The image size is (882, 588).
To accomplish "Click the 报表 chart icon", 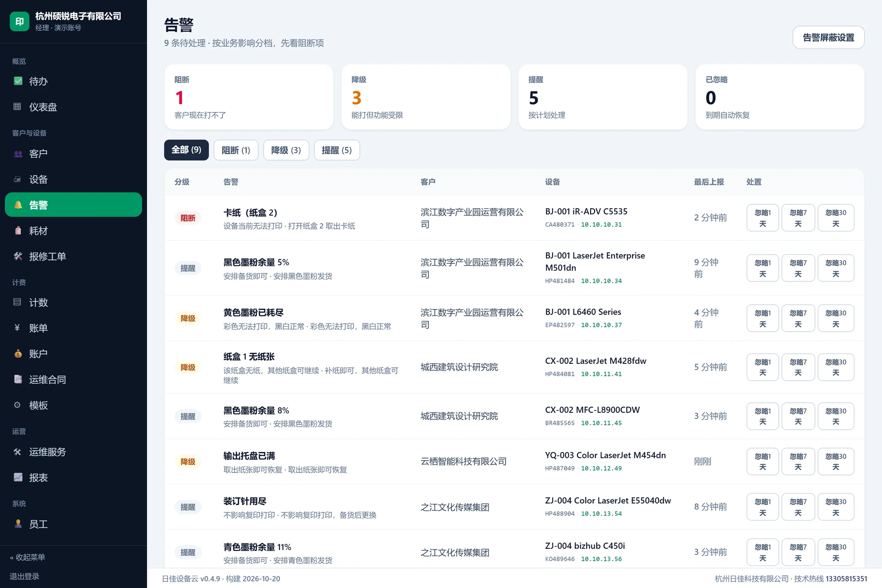I will (18, 477).
